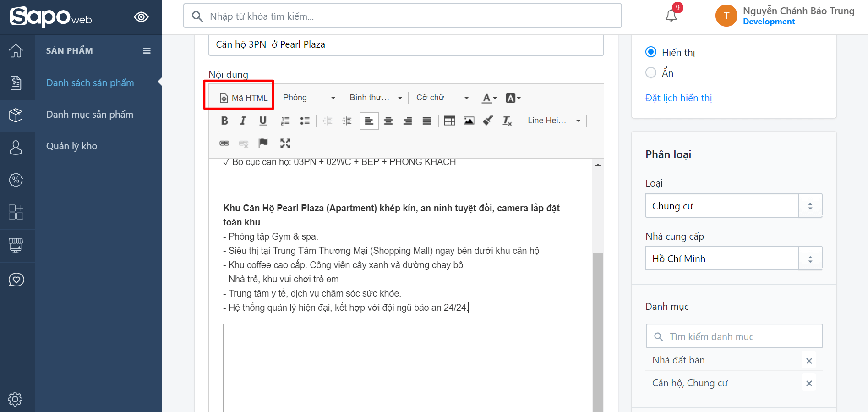Click the orange user avatar T
Viewport: 868px width, 412px height.
point(726,16)
